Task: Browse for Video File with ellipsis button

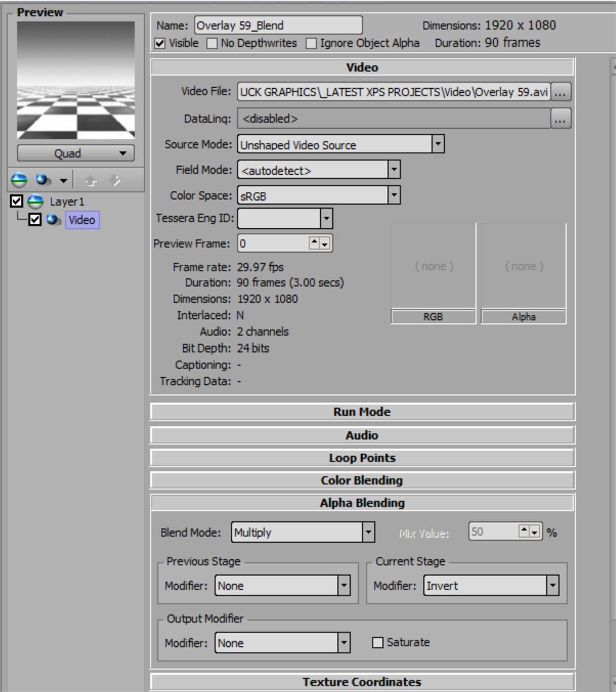Action: point(561,92)
